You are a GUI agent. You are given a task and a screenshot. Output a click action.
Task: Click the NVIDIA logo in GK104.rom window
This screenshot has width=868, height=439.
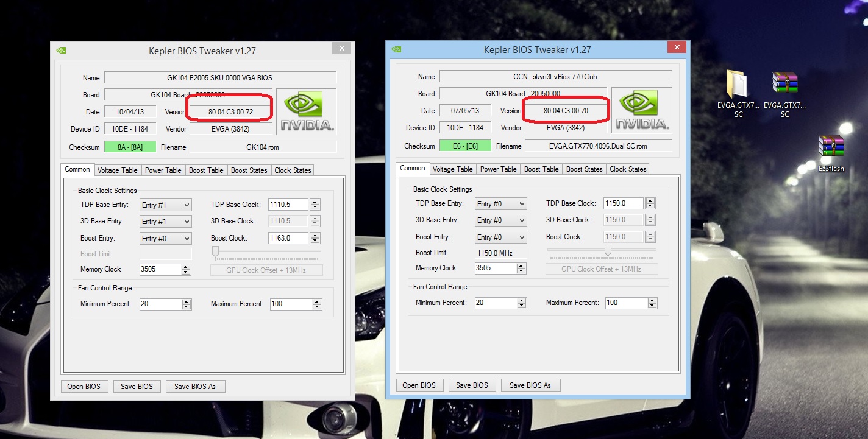pos(307,111)
